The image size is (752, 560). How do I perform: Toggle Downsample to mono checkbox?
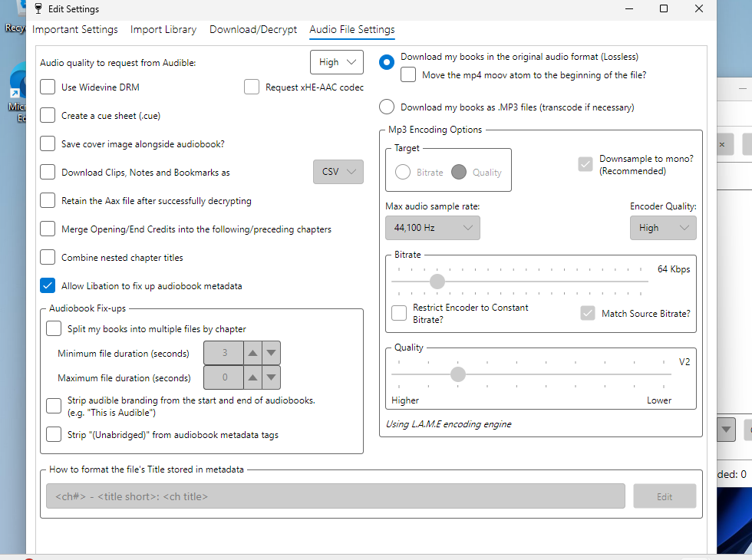pyautogui.click(x=585, y=164)
